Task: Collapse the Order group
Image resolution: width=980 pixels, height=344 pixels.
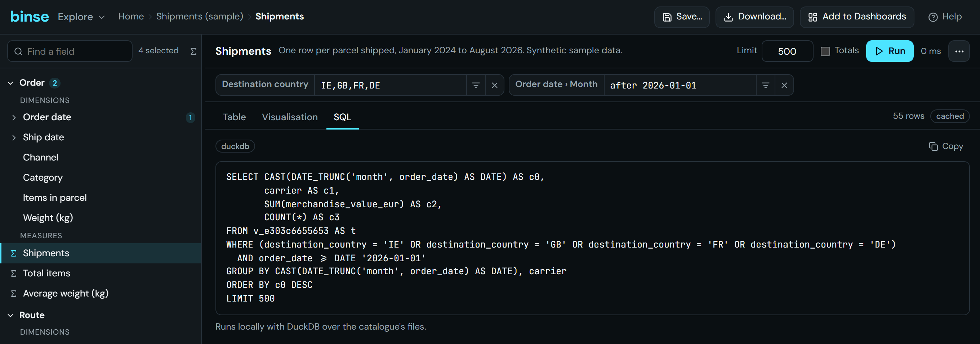Action: (11, 83)
